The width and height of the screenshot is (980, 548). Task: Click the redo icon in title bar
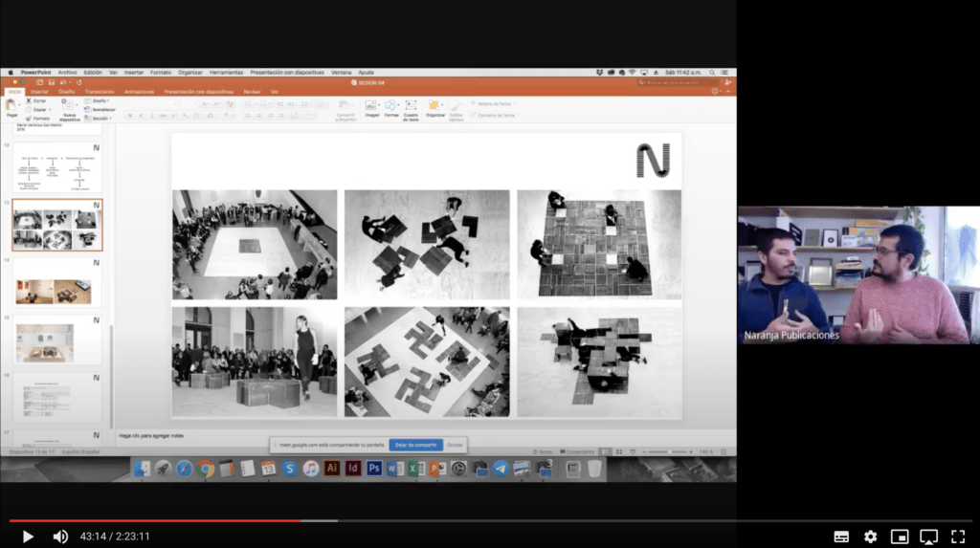(x=78, y=82)
